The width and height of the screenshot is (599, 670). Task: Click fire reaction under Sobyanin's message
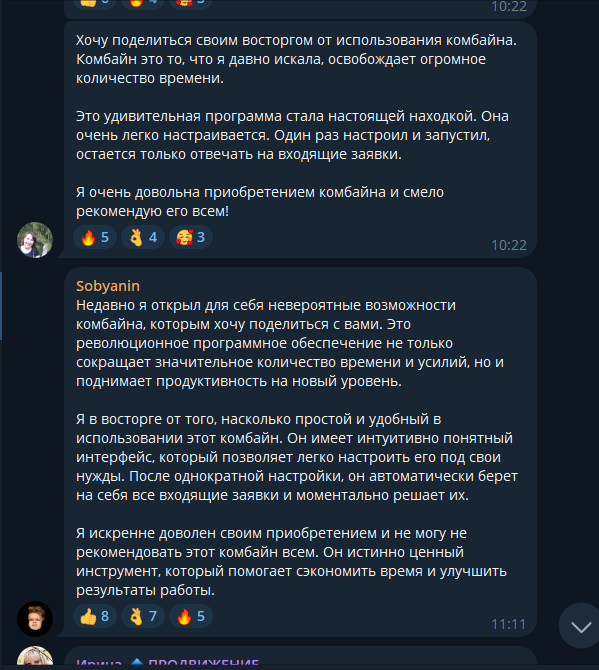pyautogui.click(x=191, y=616)
